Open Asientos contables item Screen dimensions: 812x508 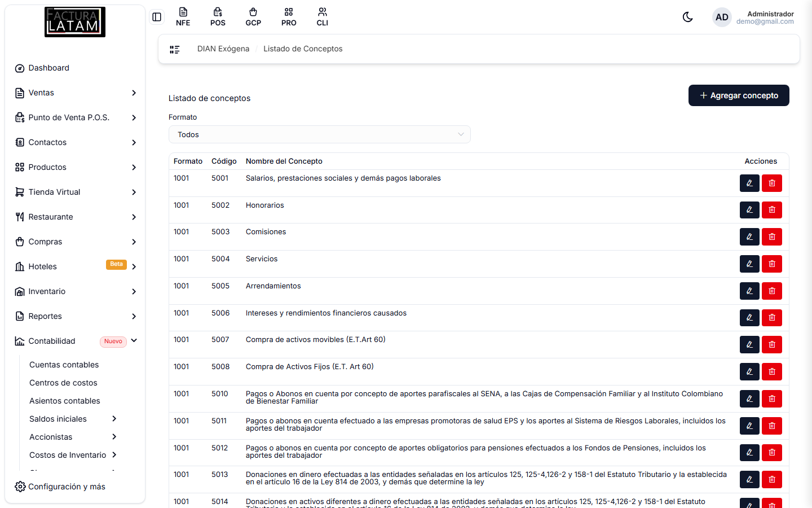click(x=64, y=401)
